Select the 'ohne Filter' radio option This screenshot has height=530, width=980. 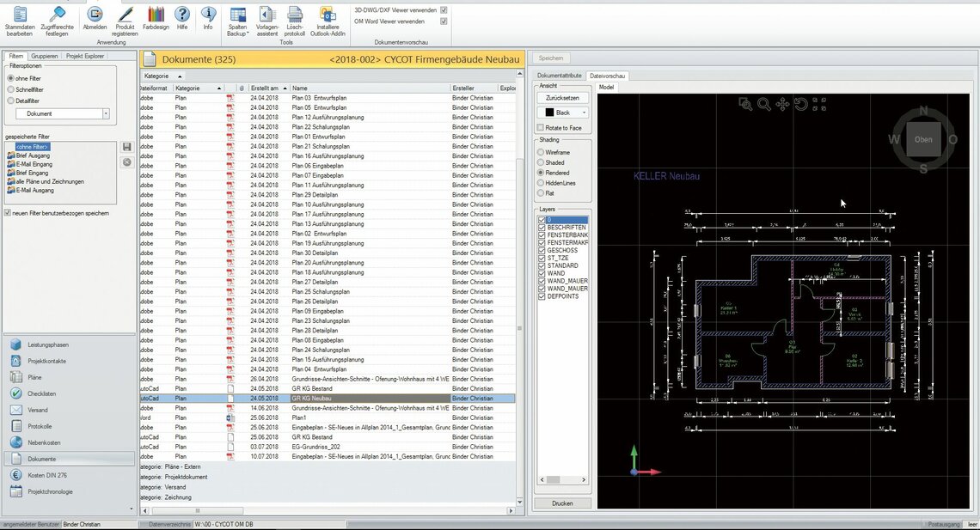pyautogui.click(x=10, y=79)
